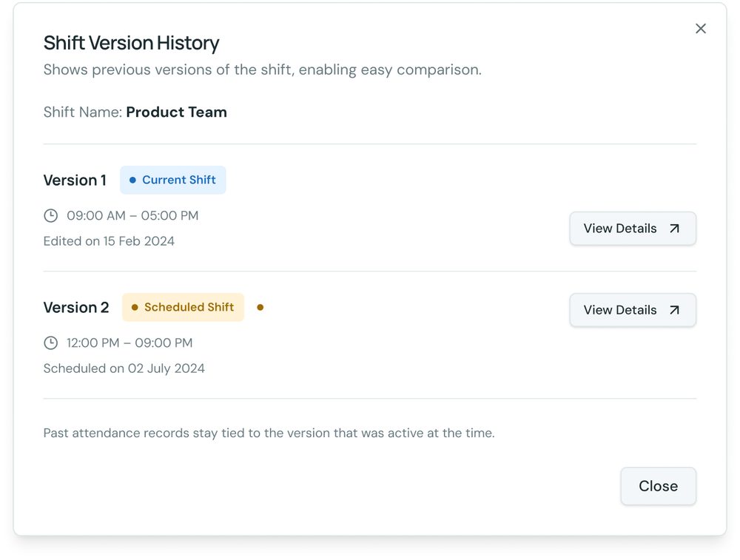Image resolution: width=740 pixels, height=560 pixels.
Task: Click the 'Shift Version History' title
Action: [131, 43]
